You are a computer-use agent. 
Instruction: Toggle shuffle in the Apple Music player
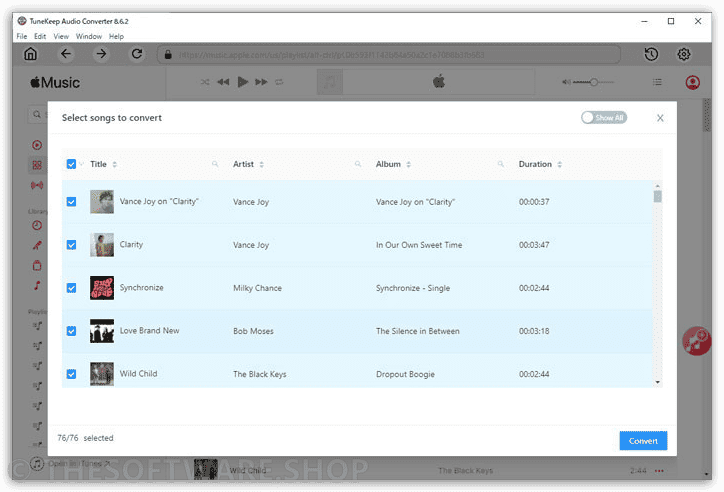205,82
